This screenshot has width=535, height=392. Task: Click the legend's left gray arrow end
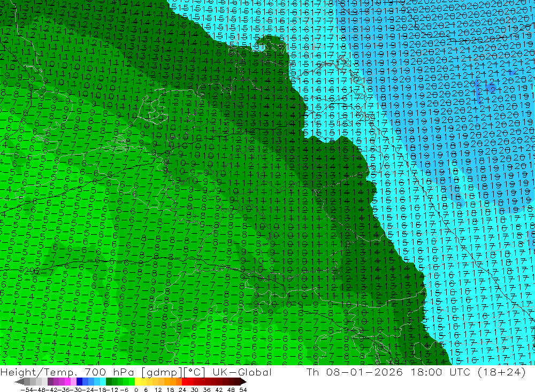pos(19,382)
